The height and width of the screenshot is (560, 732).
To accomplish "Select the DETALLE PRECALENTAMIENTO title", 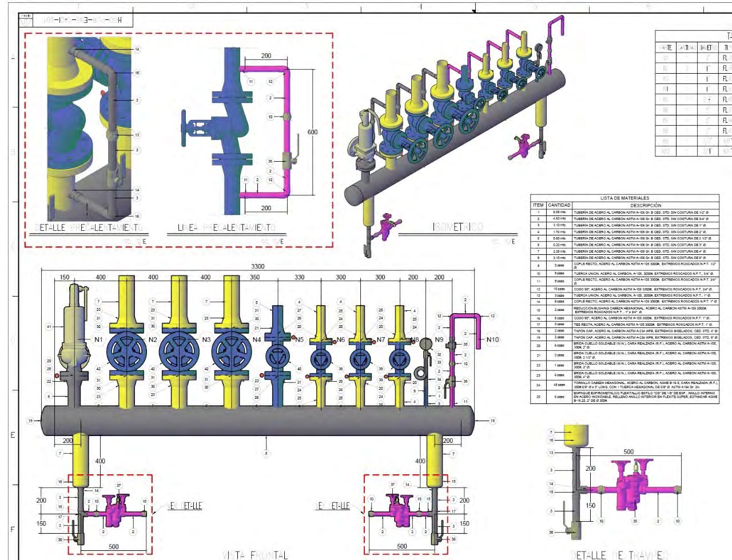I will (89, 227).
